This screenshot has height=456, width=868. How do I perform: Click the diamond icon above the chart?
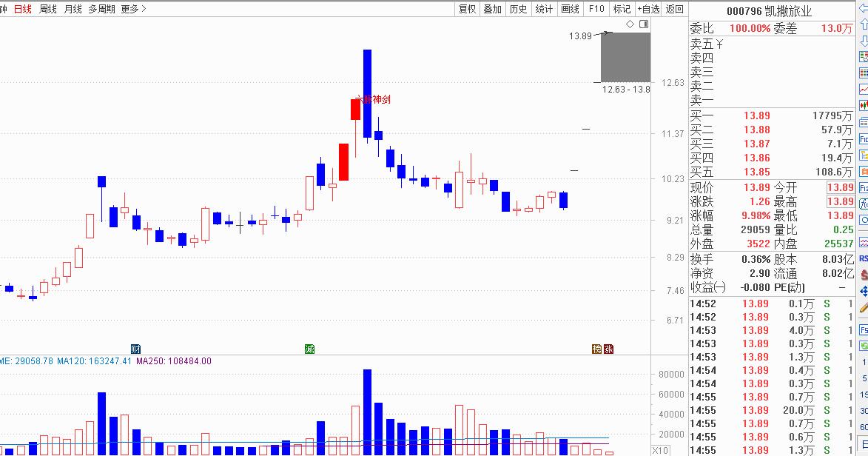click(x=630, y=24)
